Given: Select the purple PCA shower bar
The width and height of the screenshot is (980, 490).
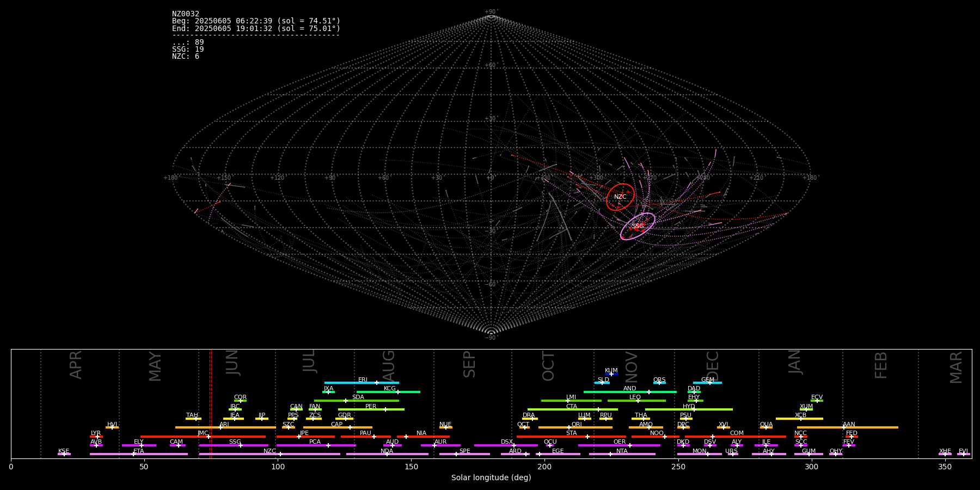Looking at the screenshot, I should pos(316,445).
